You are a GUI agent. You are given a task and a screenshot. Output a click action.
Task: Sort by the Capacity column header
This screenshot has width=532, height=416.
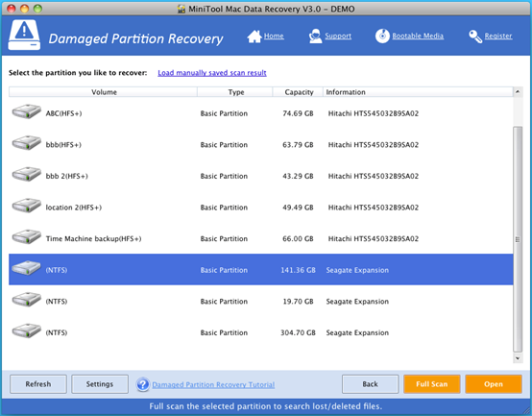[x=298, y=92]
